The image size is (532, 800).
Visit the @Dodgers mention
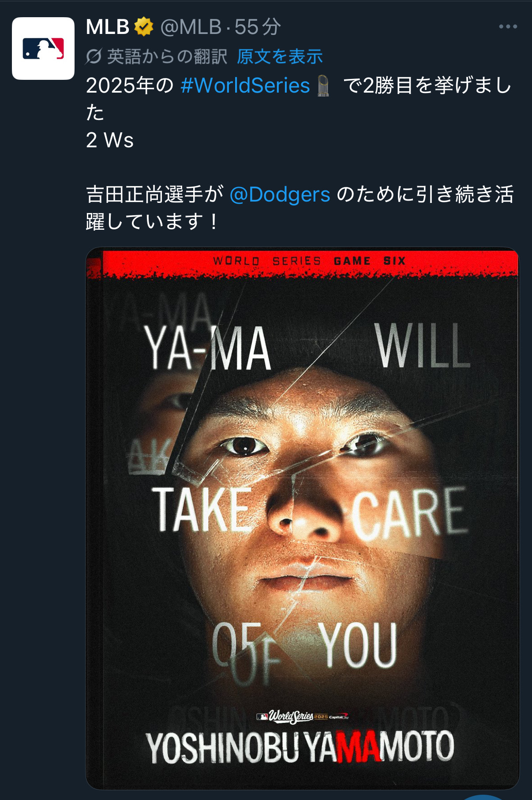(280, 194)
